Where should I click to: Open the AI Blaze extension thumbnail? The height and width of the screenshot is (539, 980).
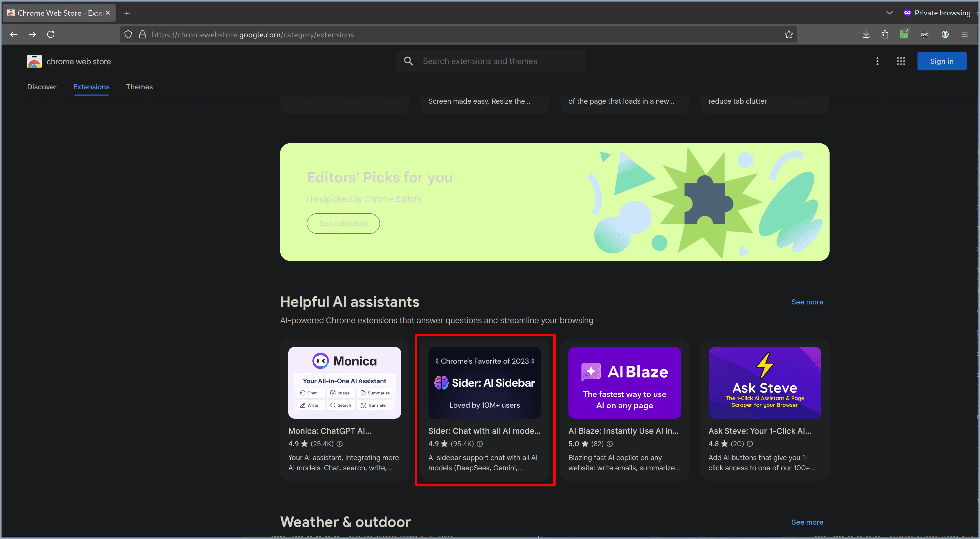coord(625,383)
